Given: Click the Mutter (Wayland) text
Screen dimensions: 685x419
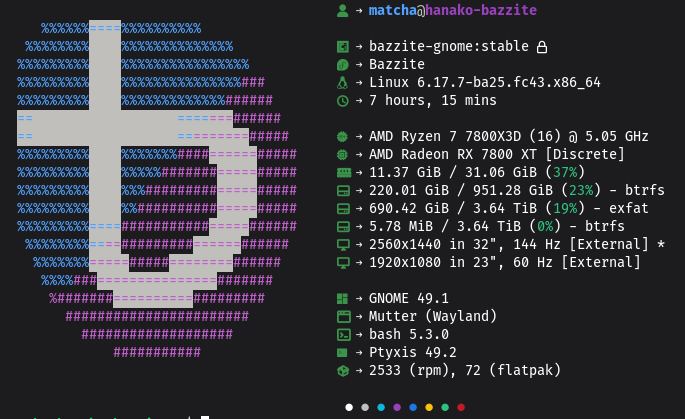Looking at the screenshot, I should pos(432,316).
